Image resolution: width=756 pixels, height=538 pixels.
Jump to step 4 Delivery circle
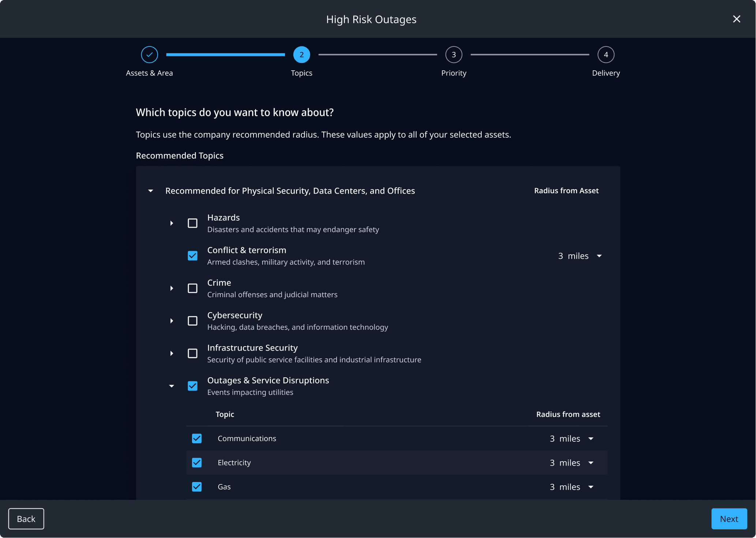point(606,55)
